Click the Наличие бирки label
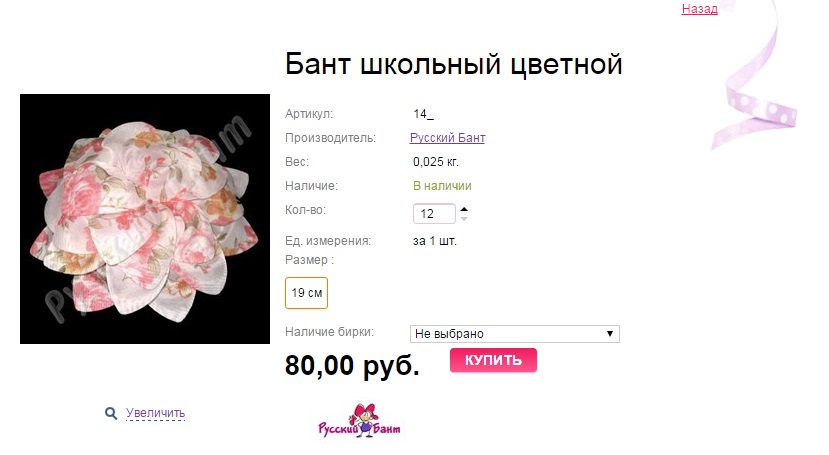 pos(329,332)
